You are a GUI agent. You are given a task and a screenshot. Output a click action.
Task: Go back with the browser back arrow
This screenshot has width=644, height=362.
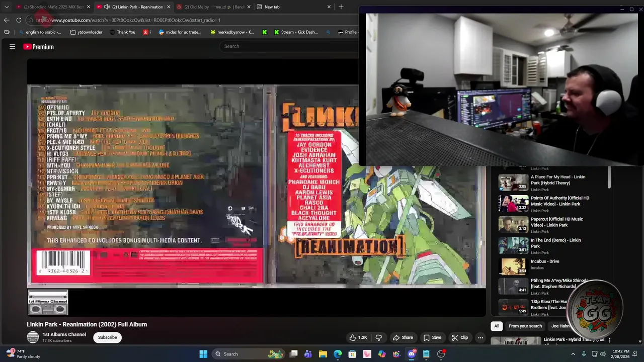pyautogui.click(x=6, y=20)
